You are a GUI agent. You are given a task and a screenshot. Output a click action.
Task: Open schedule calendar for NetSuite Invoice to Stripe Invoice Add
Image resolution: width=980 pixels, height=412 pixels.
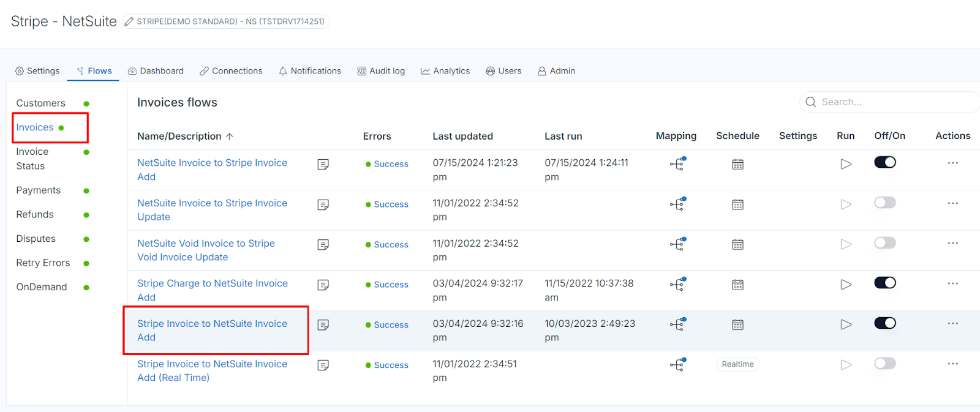click(737, 164)
